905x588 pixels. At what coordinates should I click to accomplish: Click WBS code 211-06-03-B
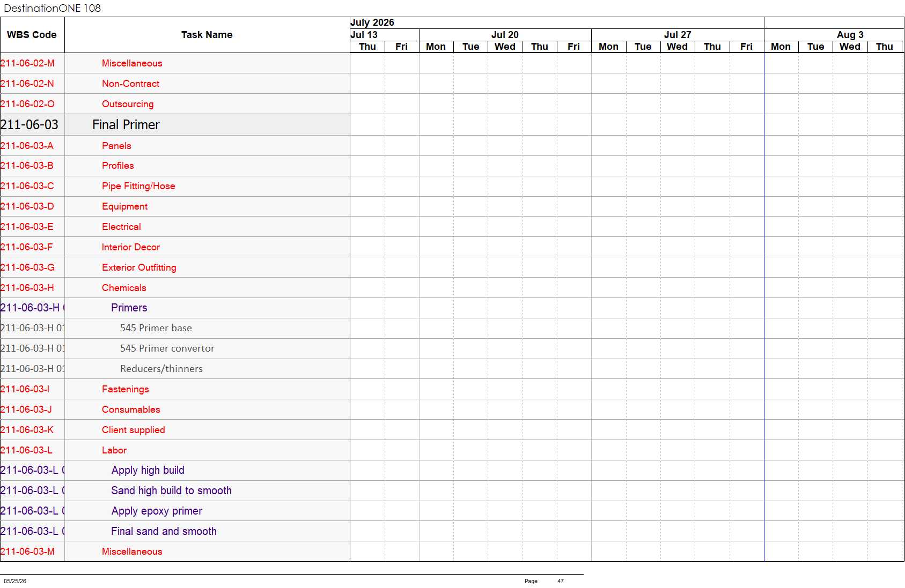coord(27,166)
